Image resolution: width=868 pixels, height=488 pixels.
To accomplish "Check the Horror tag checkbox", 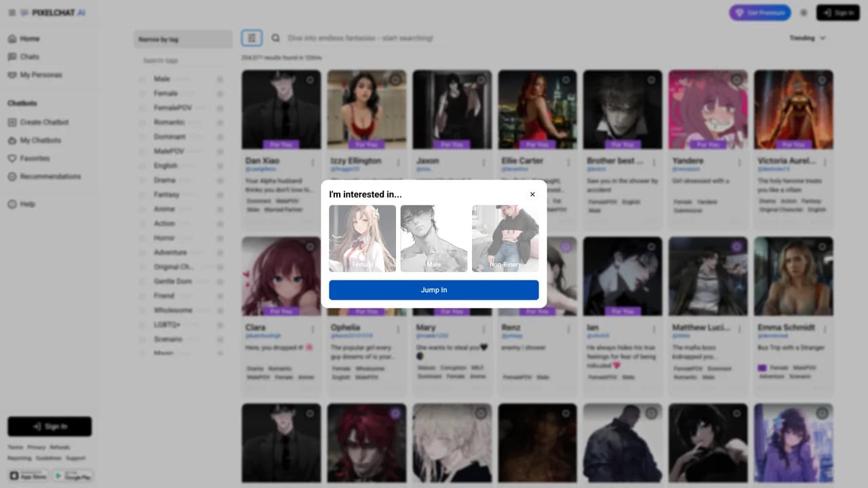I will click(142, 238).
